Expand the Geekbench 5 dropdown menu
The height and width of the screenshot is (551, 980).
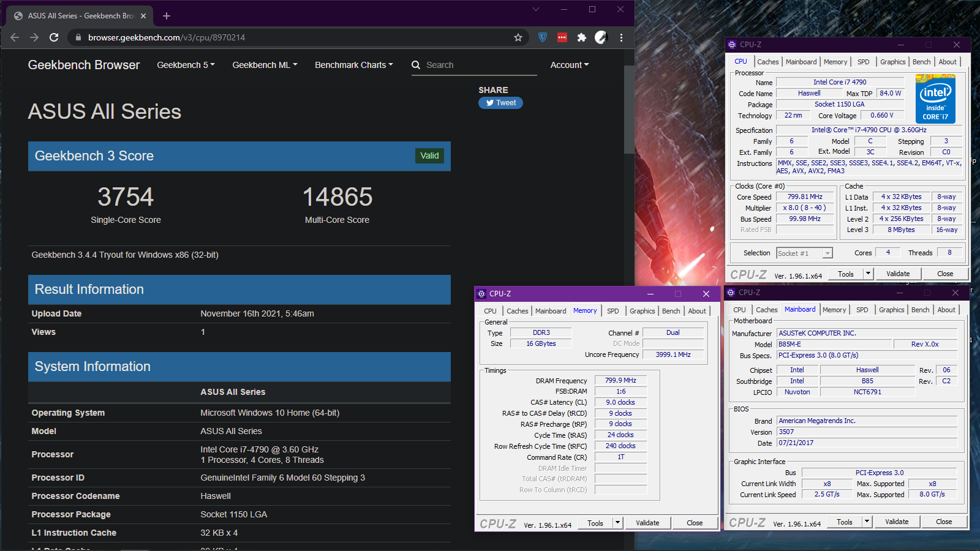[x=186, y=65]
